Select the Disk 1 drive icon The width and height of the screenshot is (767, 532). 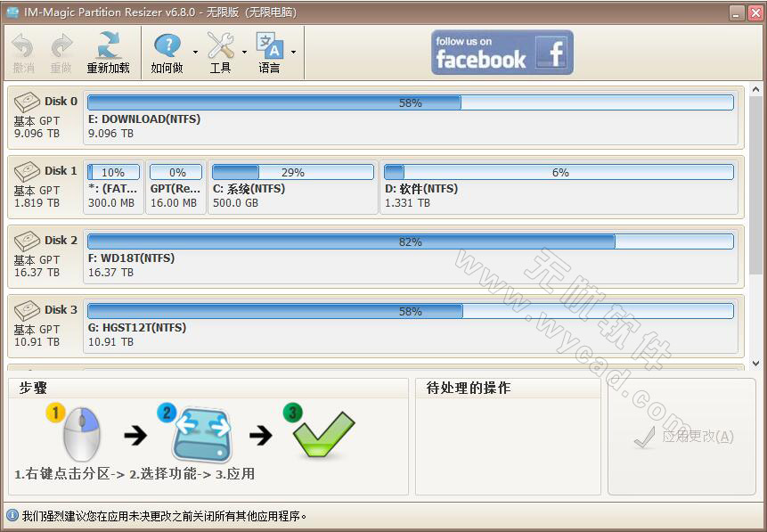27,171
